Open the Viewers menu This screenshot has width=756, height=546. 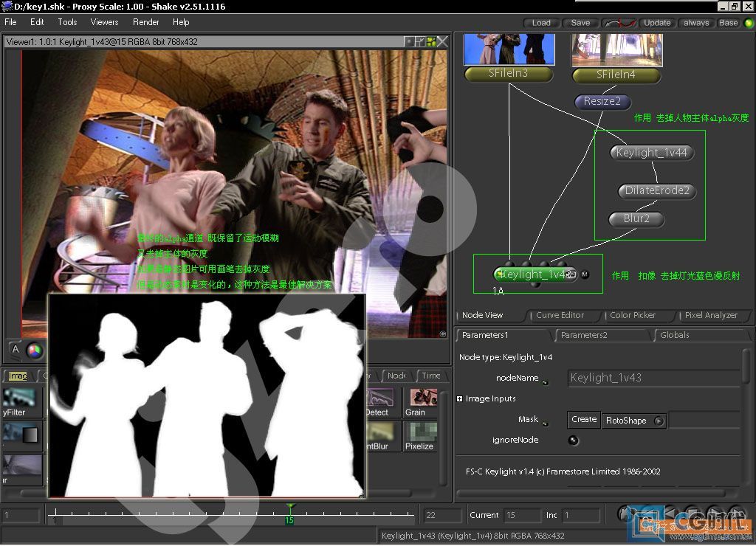(x=105, y=22)
